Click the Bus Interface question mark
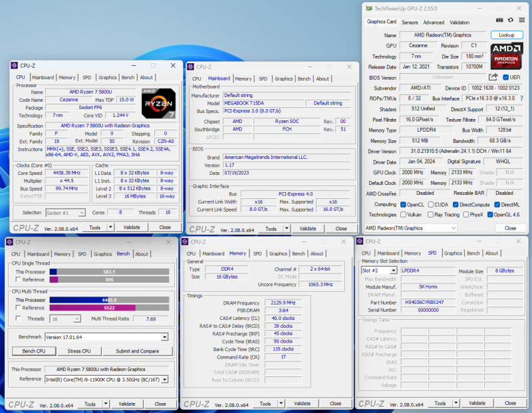 [x=521, y=98]
